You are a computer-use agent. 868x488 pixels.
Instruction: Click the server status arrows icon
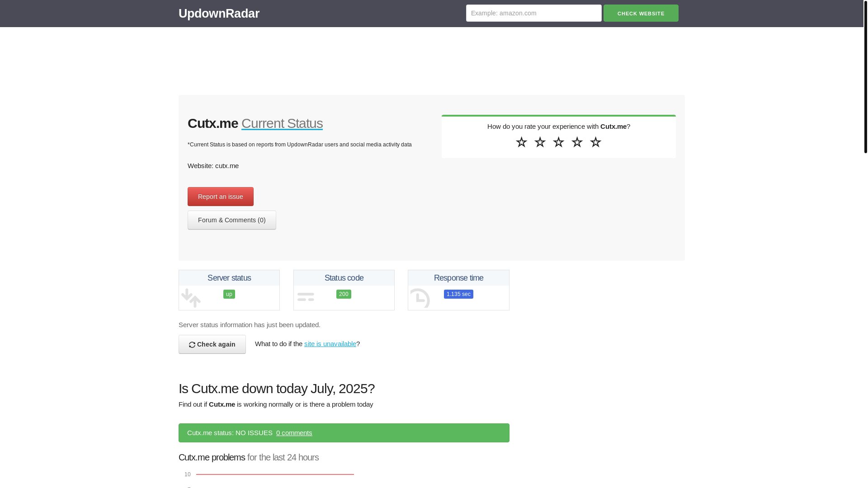click(191, 298)
